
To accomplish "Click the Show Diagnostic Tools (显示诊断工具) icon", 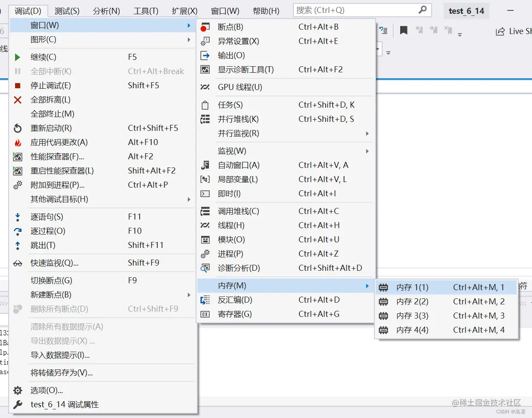I will (x=205, y=70).
